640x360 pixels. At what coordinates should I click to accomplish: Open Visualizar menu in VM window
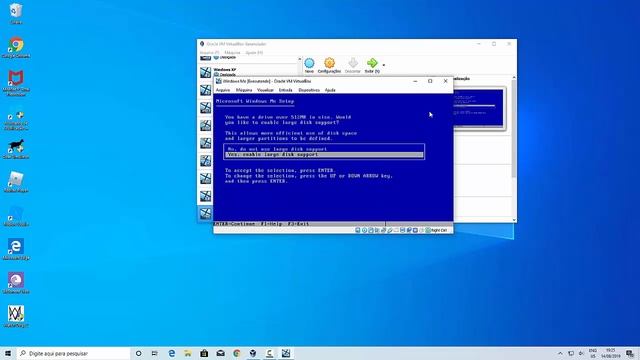265,90
